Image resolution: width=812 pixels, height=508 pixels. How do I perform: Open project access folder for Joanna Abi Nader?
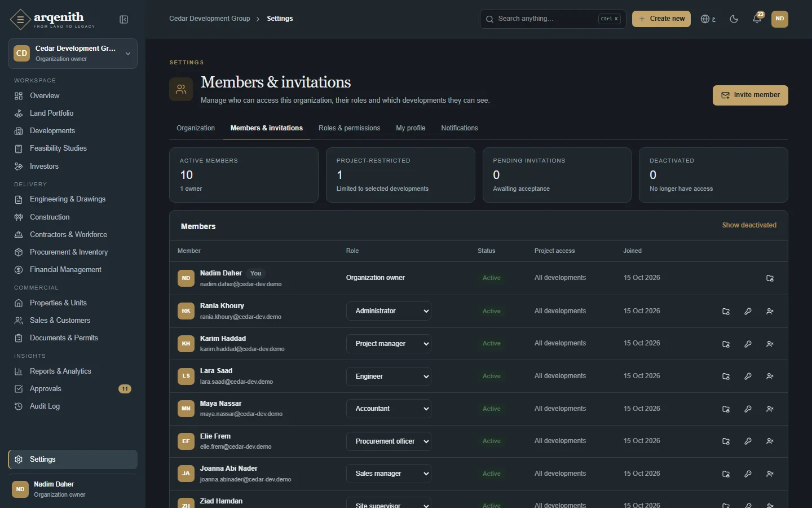coord(726,474)
